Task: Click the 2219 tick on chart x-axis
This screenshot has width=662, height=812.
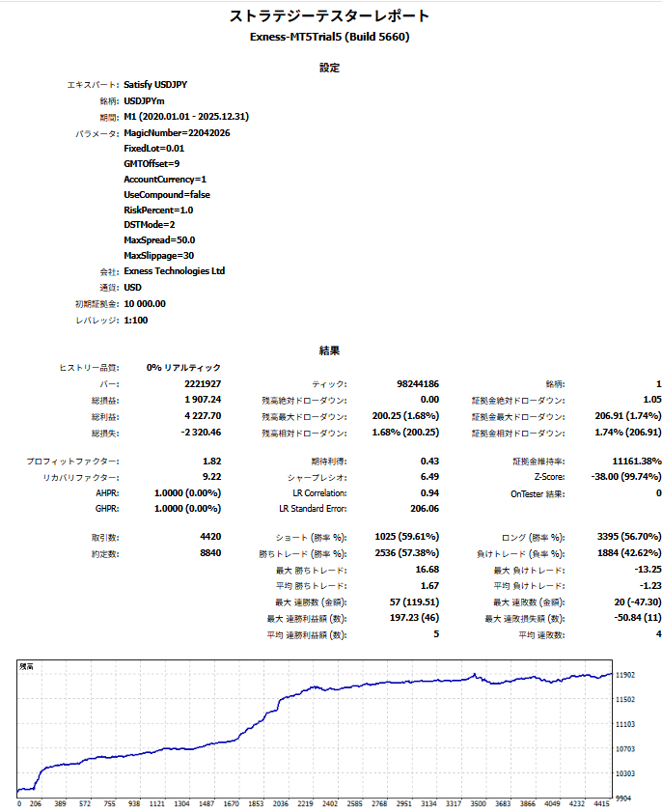Action: pyautogui.click(x=305, y=803)
